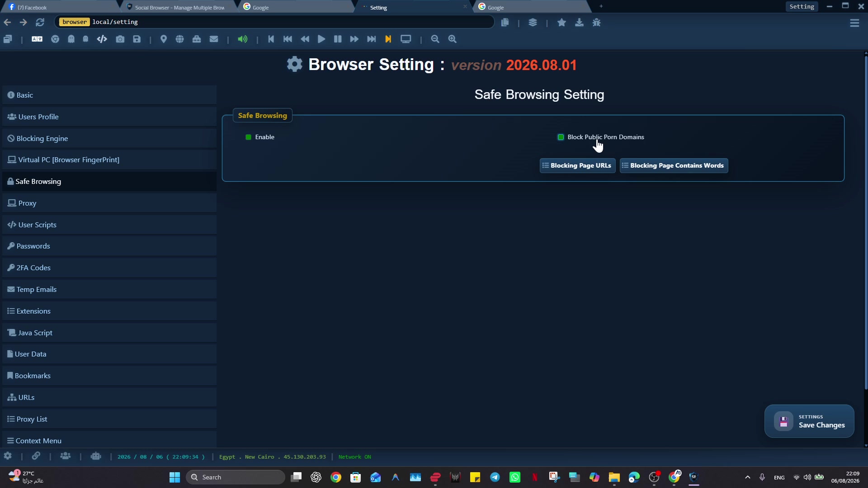
Task: Open the Blocking Engine section
Action: pos(109,139)
